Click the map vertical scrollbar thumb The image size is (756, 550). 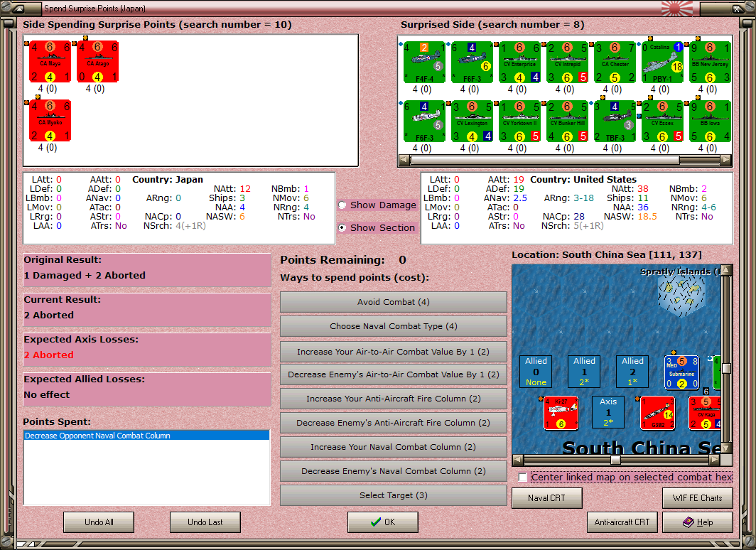click(x=727, y=368)
